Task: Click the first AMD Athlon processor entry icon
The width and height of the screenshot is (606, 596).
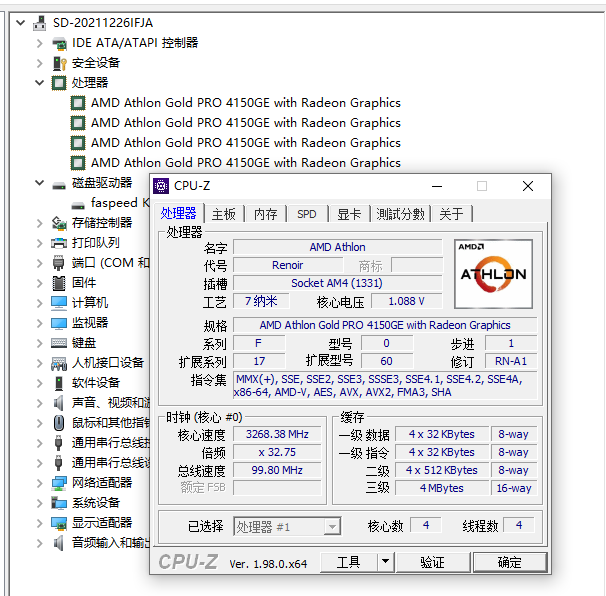Action: pos(78,103)
